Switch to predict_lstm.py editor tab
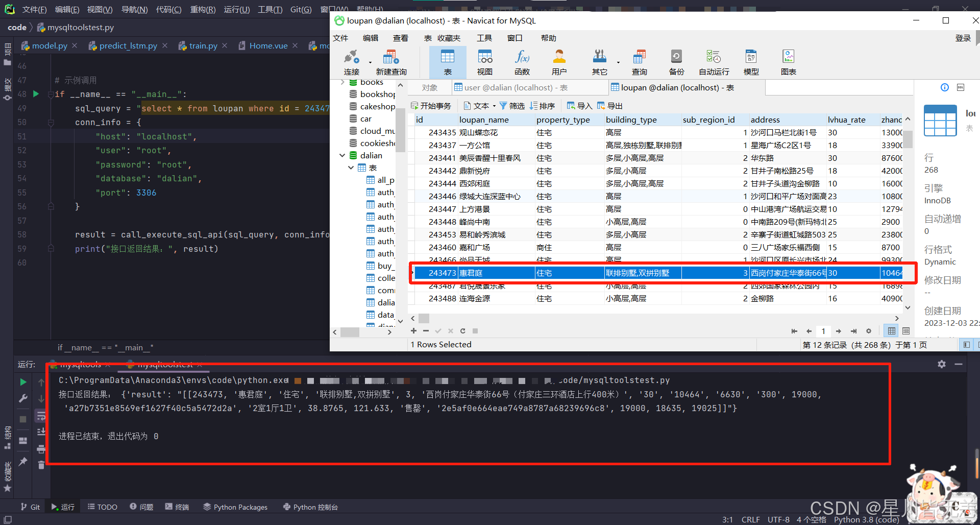 128,45
